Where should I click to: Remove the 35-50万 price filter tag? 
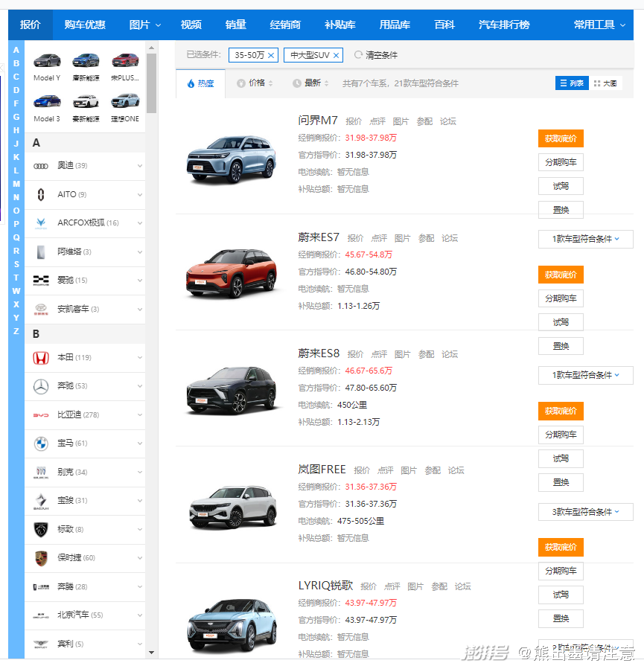coord(271,55)
